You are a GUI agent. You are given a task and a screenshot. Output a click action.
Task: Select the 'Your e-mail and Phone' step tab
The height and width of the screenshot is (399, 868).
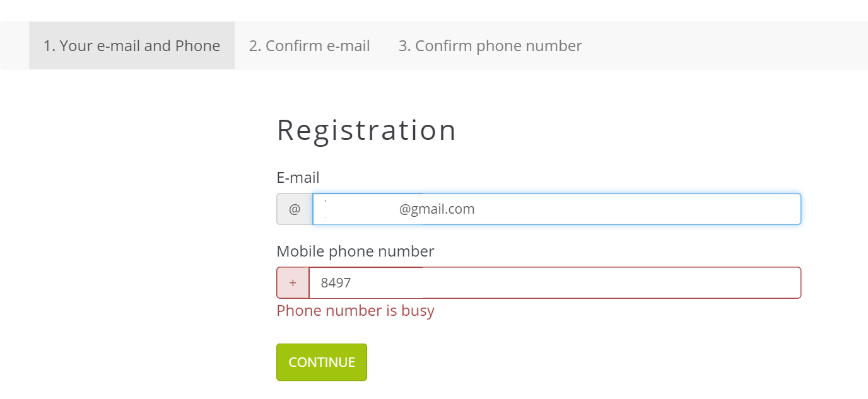point(132,46)
